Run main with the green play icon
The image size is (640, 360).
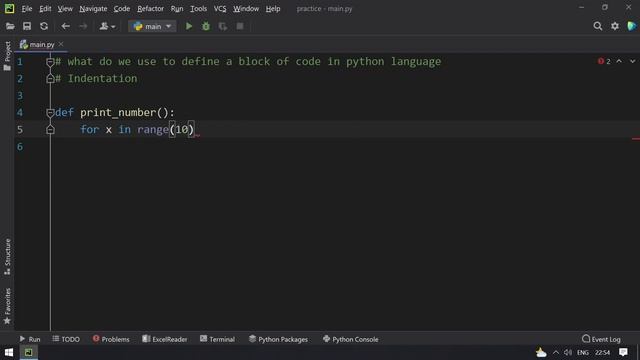coord(189,27)
